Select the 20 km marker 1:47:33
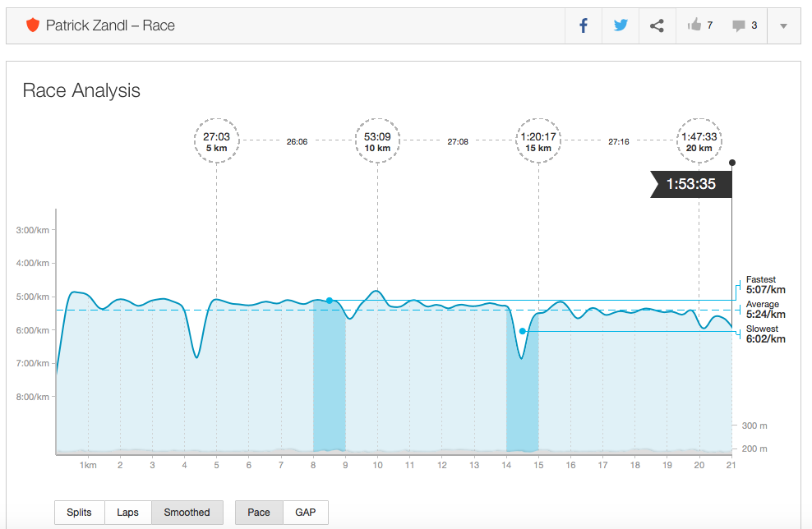The width and height of the screenshot is (812, 529). click(699, 140)
